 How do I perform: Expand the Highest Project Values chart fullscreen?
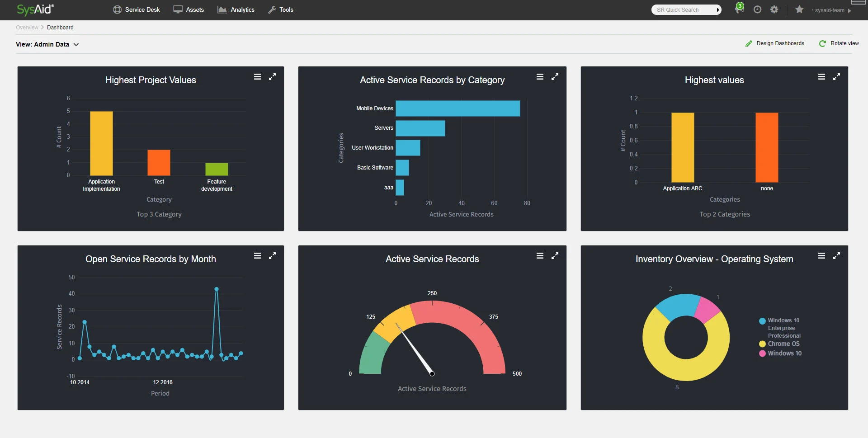tap(272, 77)
